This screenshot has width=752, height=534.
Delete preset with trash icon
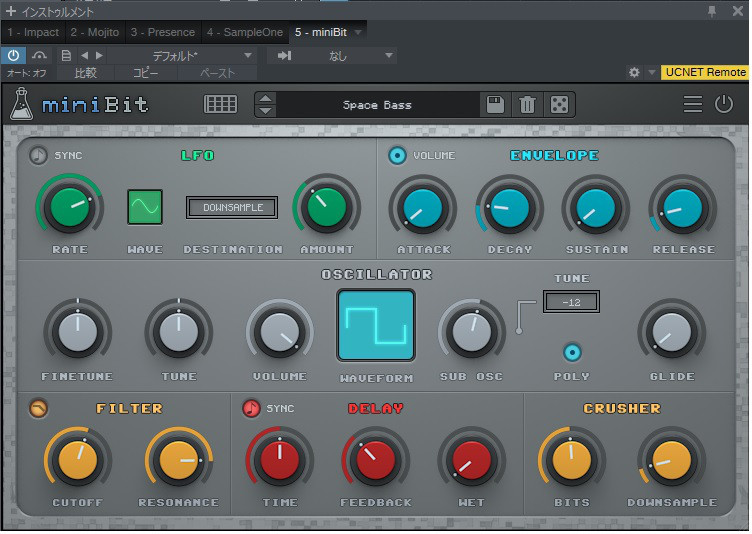click(527, 105)
